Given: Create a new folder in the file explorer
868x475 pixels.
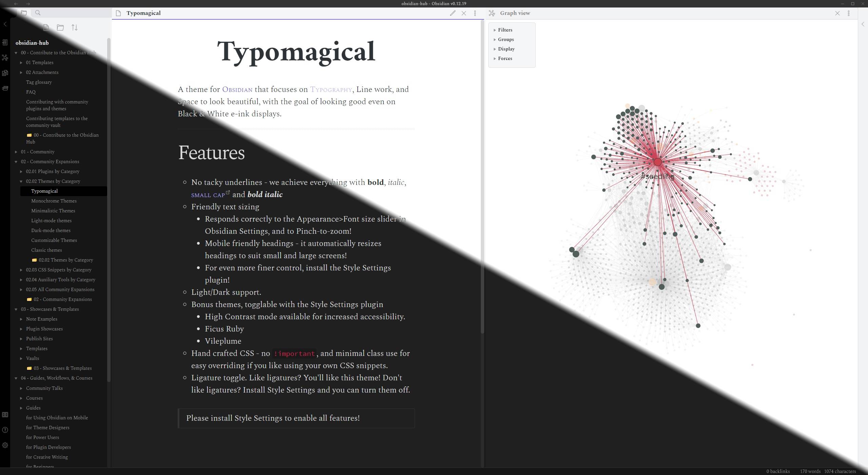Looking at the screenshot, I should 60,28.
